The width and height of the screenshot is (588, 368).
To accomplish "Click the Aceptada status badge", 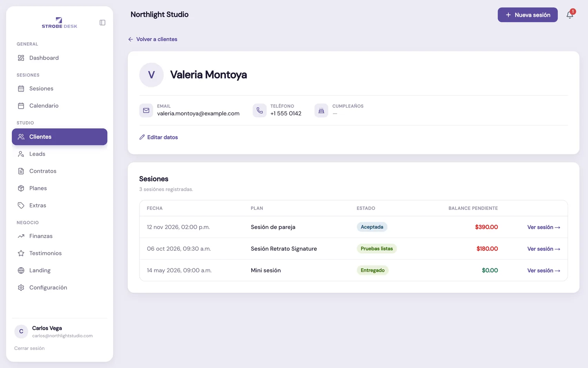I will tap(372, 227).
